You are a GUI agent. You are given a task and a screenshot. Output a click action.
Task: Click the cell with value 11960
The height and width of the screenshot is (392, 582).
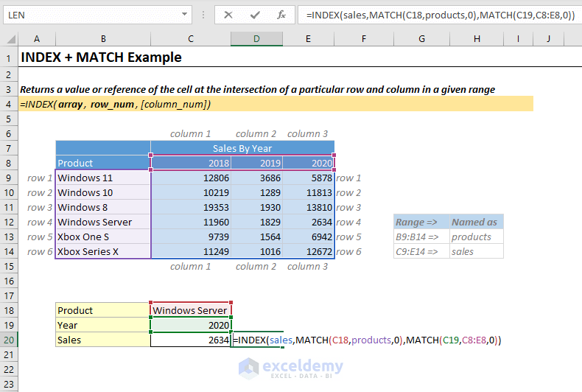191,222
